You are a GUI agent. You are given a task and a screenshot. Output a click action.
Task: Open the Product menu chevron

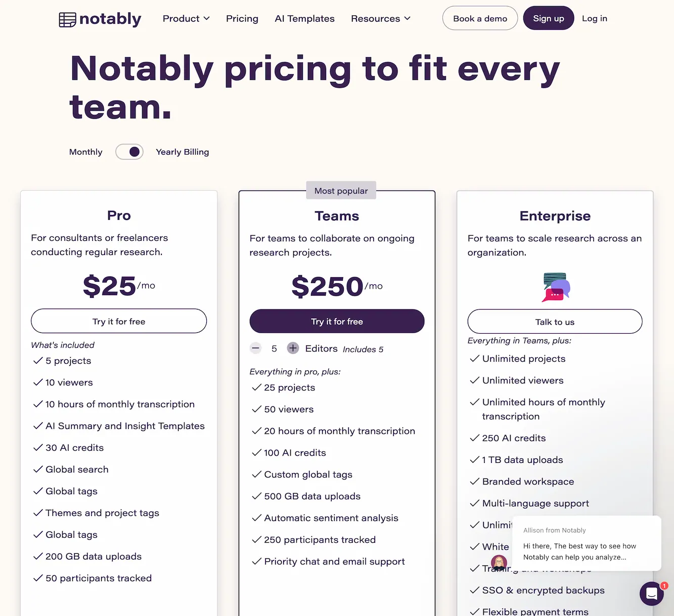point(207,19)
